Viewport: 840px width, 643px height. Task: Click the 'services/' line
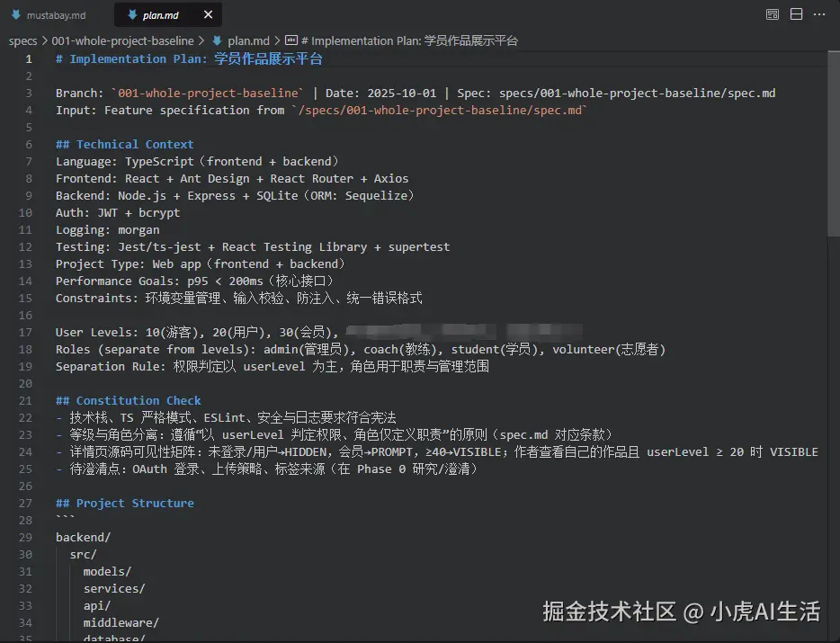(114, 589)
